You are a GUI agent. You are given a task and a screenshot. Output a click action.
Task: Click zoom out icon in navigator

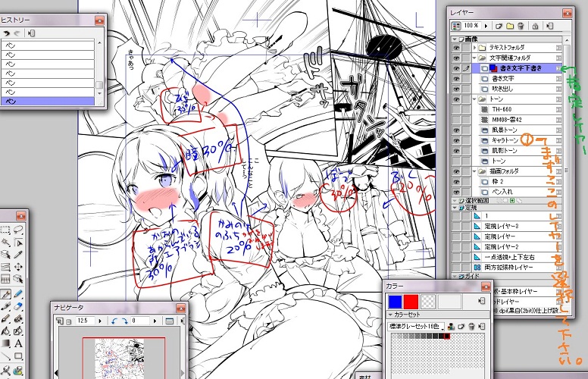(x=69, y=321)
